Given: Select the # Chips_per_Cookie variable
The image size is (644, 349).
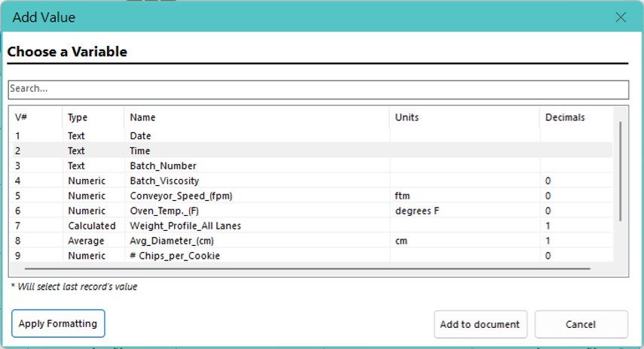Looking at the screenshot, I should pos(311,256).
